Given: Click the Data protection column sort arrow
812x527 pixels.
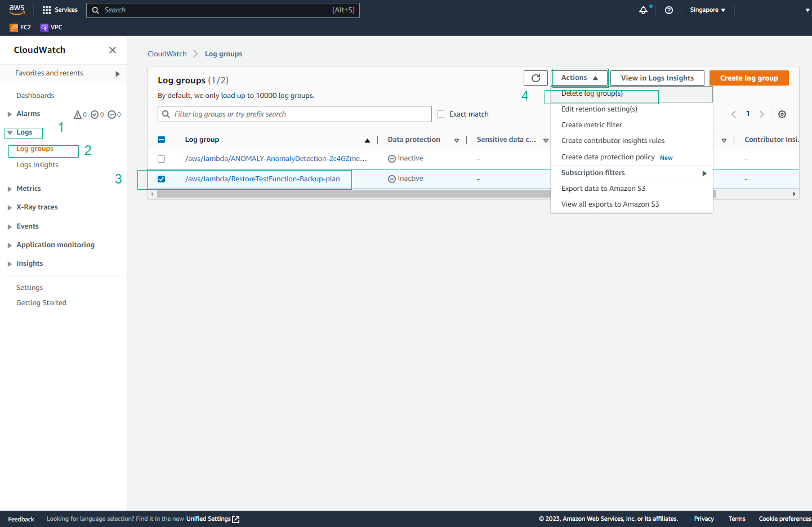Looking at the screenshot, I should pos(457,140).
